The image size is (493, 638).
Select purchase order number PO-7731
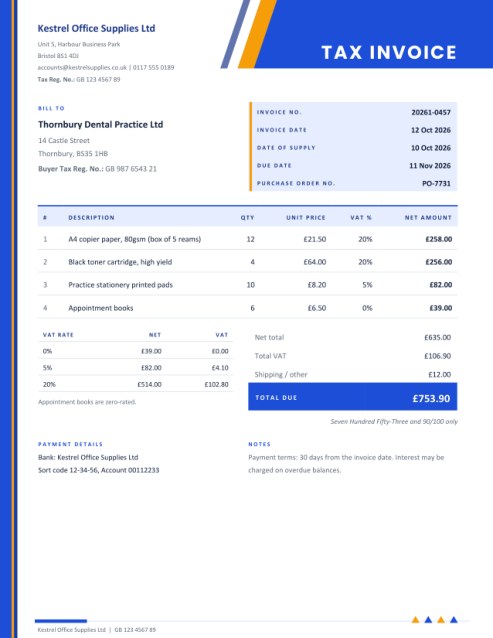click(436, 184)
